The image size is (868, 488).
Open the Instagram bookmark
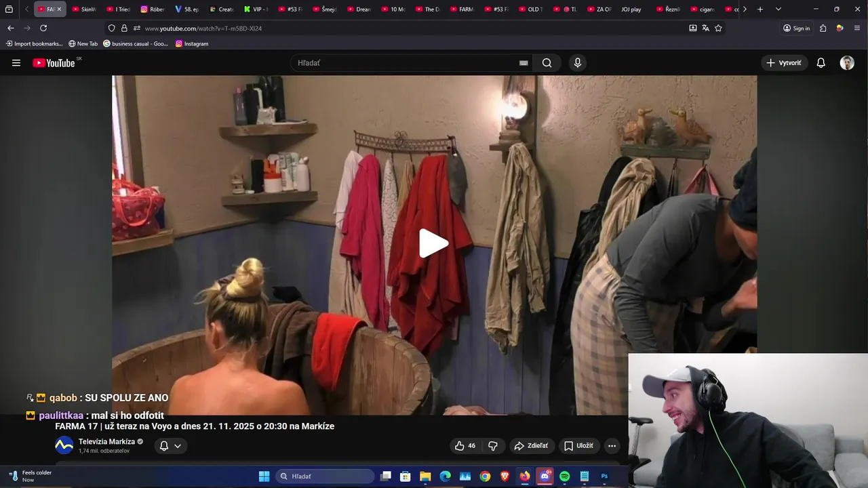pos(192,44)
